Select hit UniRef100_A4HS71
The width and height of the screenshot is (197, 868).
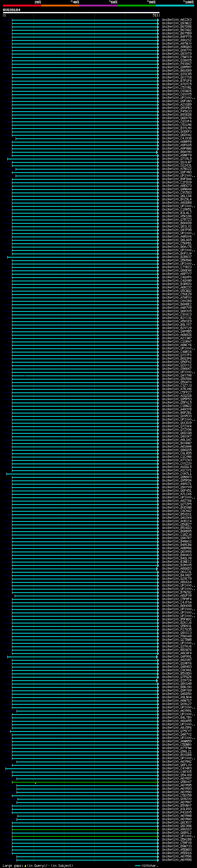[177, 484]
